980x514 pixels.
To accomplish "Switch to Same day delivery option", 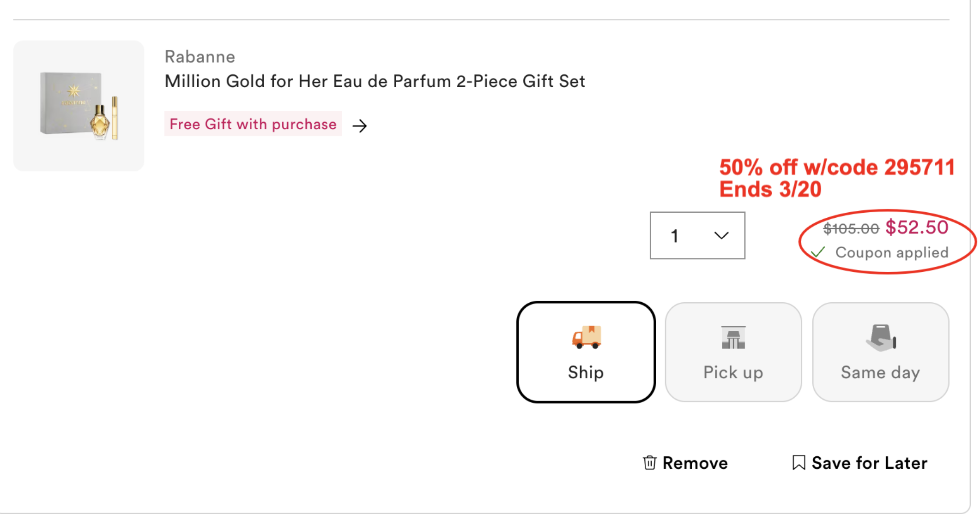I will point(880,352).
